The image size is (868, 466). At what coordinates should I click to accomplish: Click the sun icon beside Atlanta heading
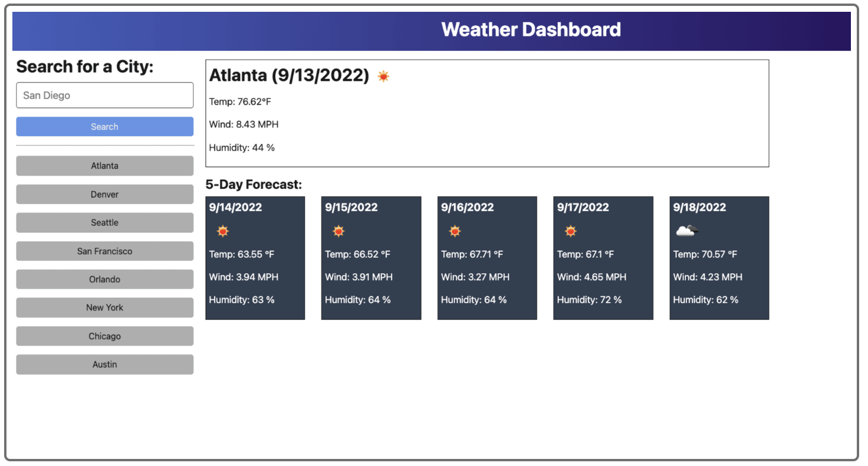click(x=383, y=76)
